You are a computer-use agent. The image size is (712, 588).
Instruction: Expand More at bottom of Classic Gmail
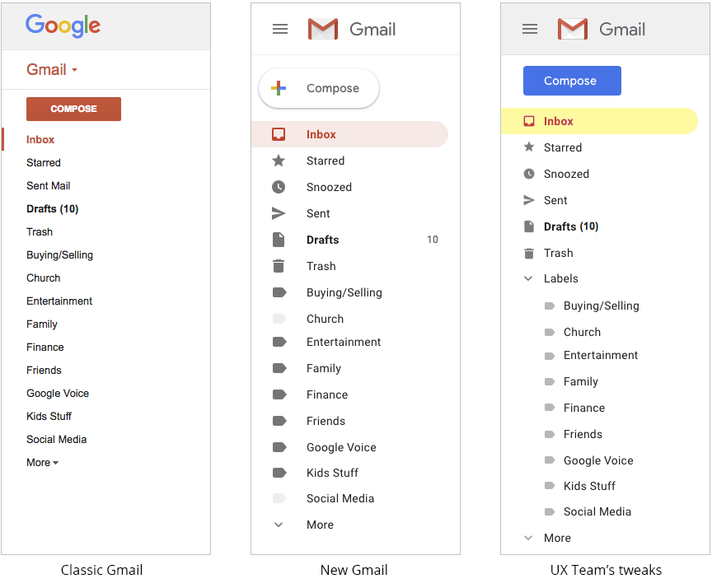click(x=41, y=462)
